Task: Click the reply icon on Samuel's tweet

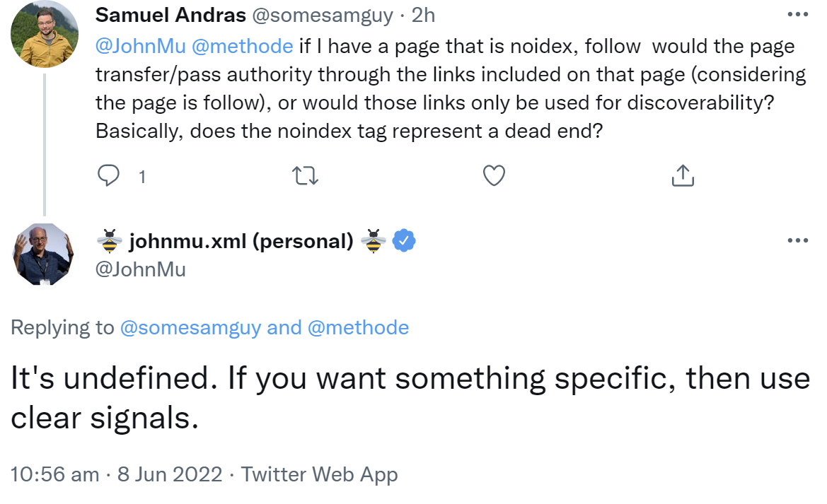Action: point(108,175)
